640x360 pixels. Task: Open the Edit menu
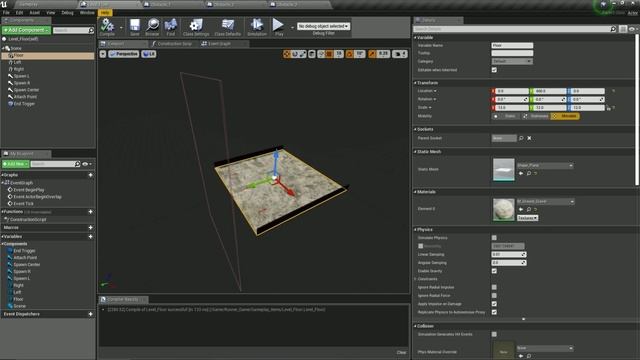pyautogui.click(x=19, y=13)
